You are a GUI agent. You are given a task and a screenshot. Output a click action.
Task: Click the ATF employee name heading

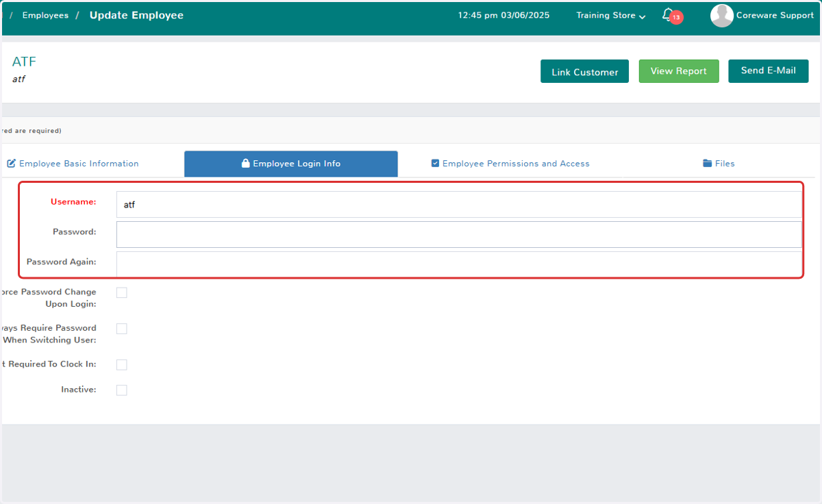24,62
